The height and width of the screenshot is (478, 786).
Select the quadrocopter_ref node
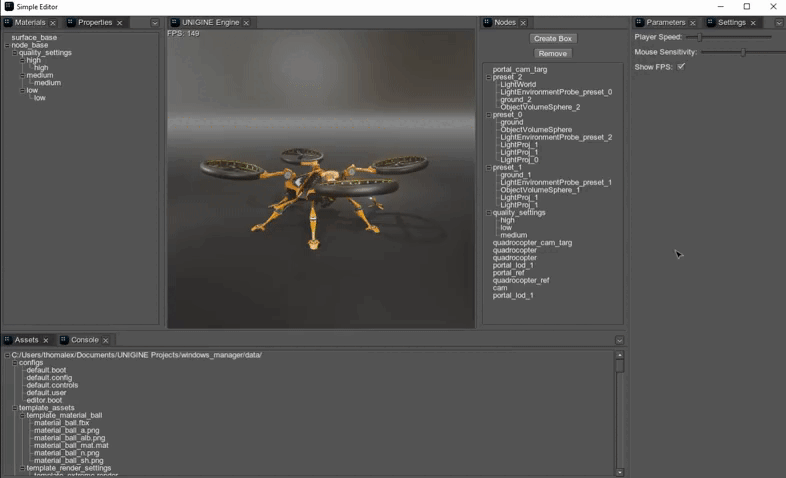point(520,280)
